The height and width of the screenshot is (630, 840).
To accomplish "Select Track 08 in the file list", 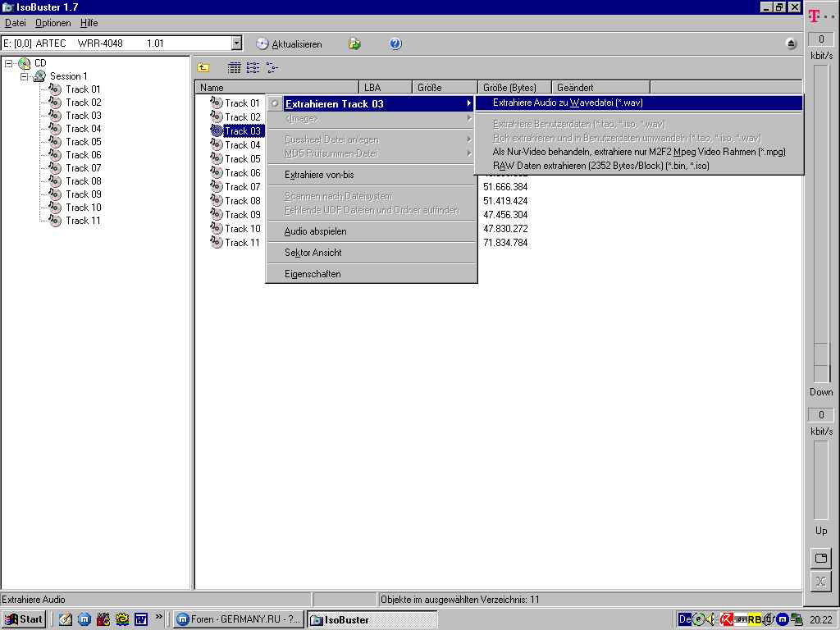I will (243, 200).
